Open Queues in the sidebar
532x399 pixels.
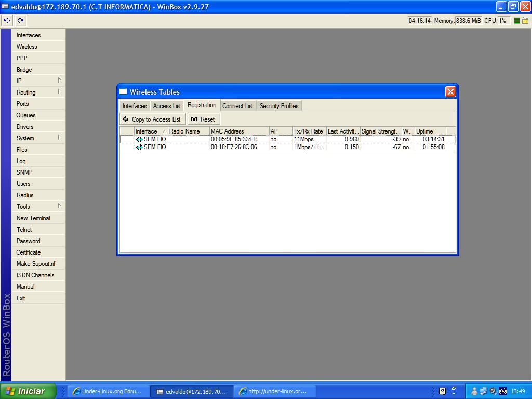click(x=38, y=115)
